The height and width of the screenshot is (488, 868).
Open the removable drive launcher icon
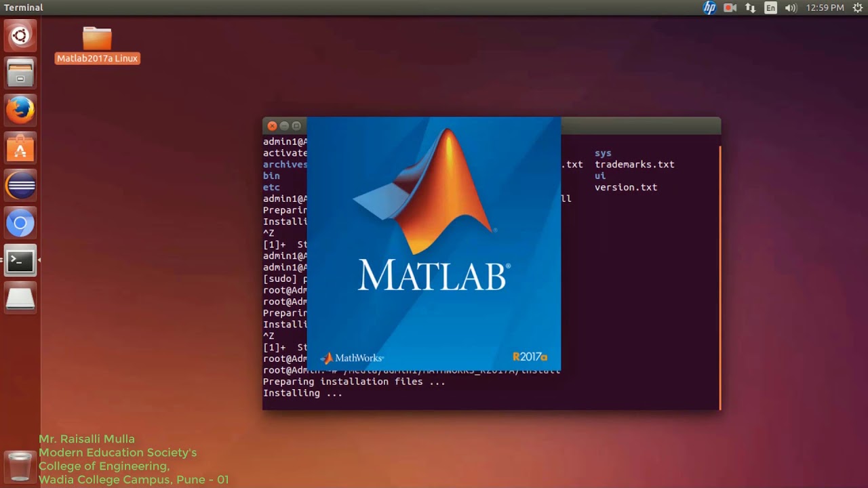click(x=20, y=298)
